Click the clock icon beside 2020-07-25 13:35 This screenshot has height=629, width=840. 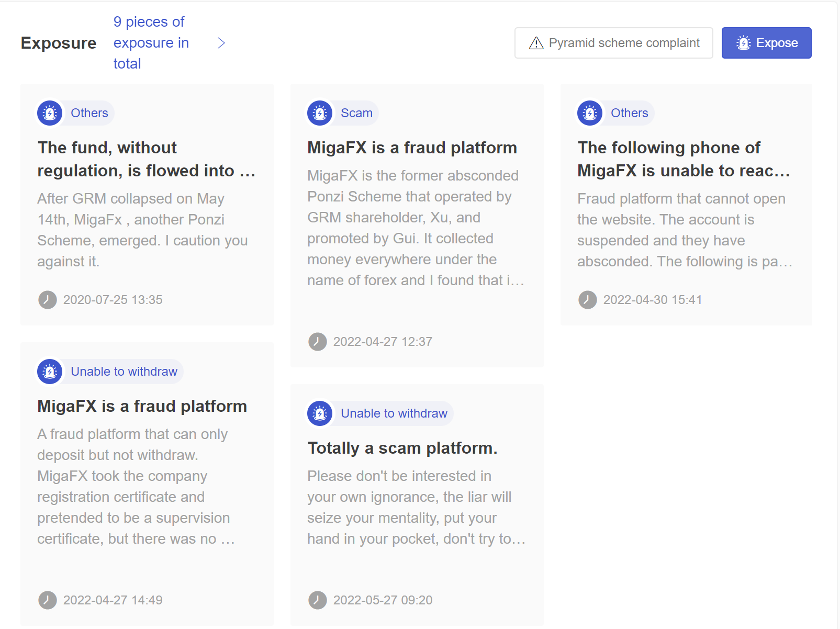tap(48, 300)
